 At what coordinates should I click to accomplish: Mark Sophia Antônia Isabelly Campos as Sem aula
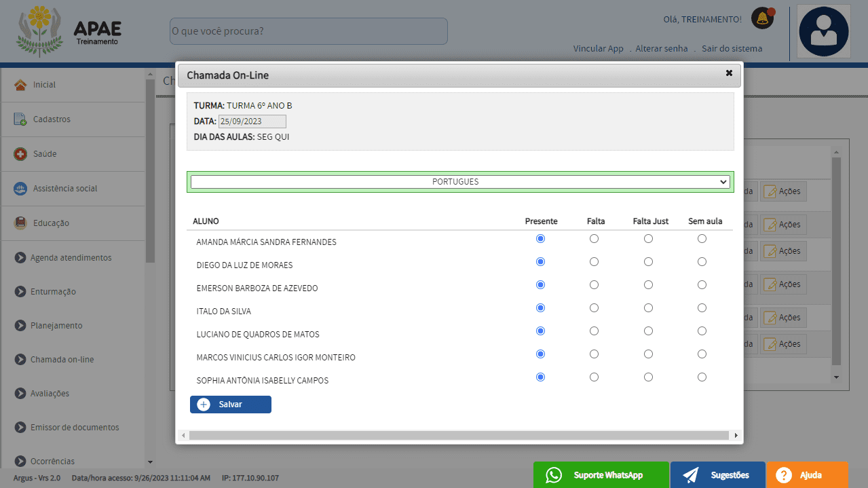coord(702,377)
